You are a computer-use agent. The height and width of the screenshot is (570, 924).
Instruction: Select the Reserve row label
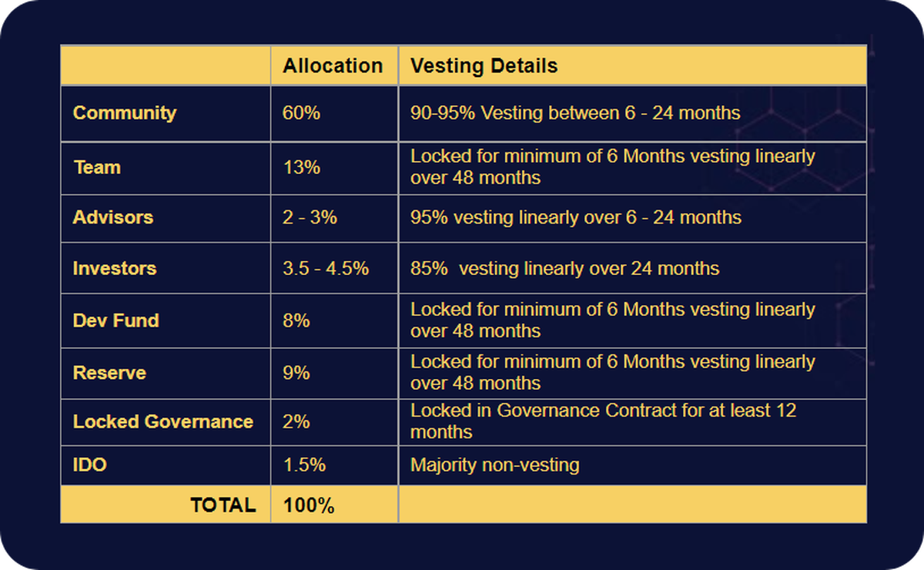pos(109,373)
